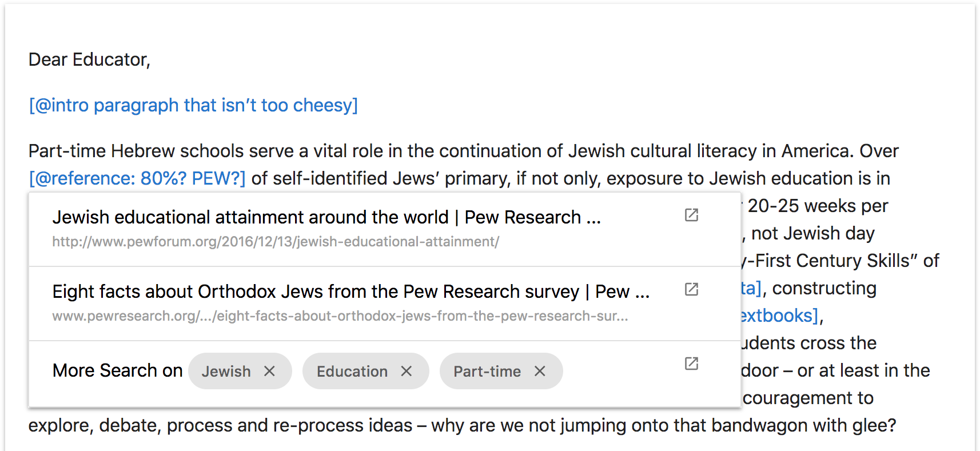Open the Eight facts about Orthodox Jews title
Image resolution: width=980 pixels, height=451 pixels.
tap(350, 292)
